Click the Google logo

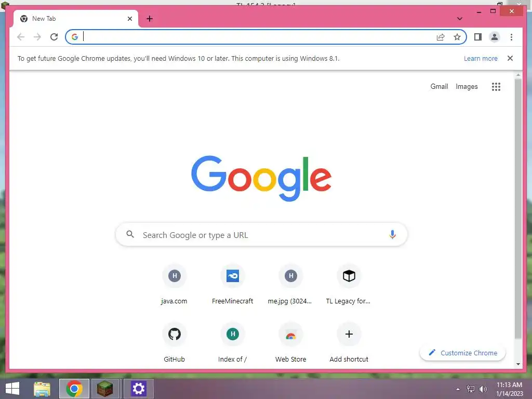pos(261,178)
